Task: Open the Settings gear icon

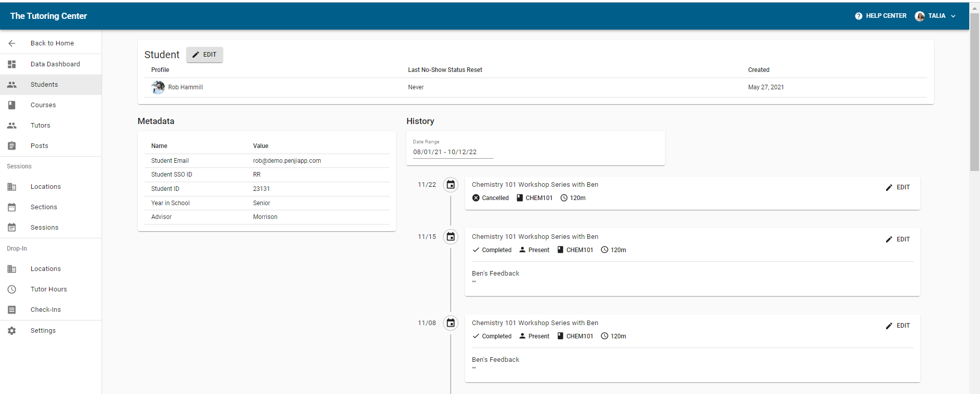Action: [12, 331]
